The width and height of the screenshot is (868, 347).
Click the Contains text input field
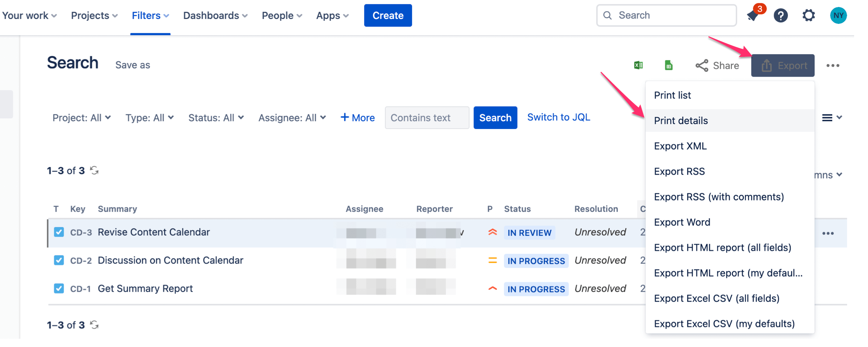click(427, 118)
